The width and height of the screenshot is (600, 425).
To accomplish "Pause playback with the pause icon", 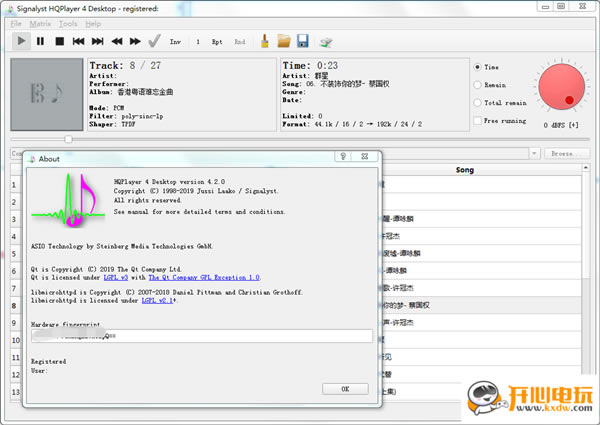I will click(x=41, y=41).
